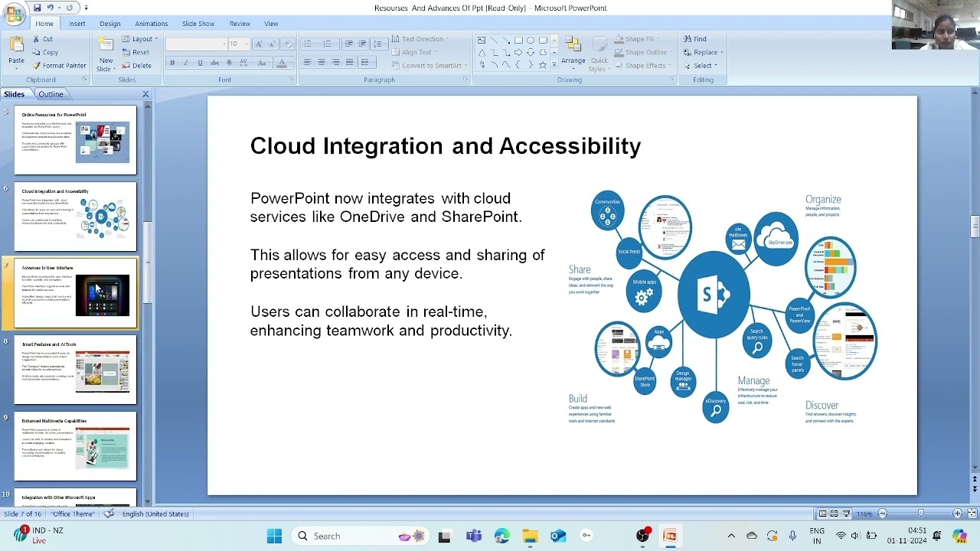Open the Replace dropdown arrow
Image resolution: width=980 pixels, height=551 pixels.
point(721,52)
